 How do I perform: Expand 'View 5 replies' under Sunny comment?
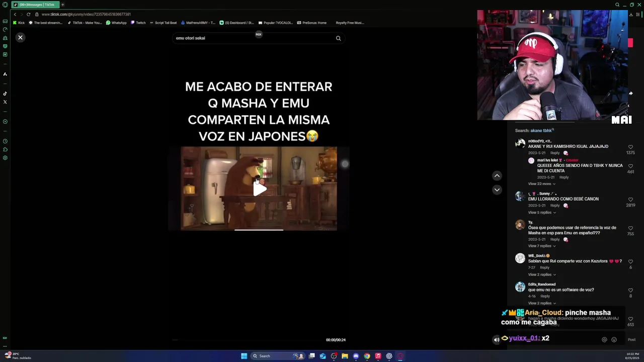click(541, 213)
